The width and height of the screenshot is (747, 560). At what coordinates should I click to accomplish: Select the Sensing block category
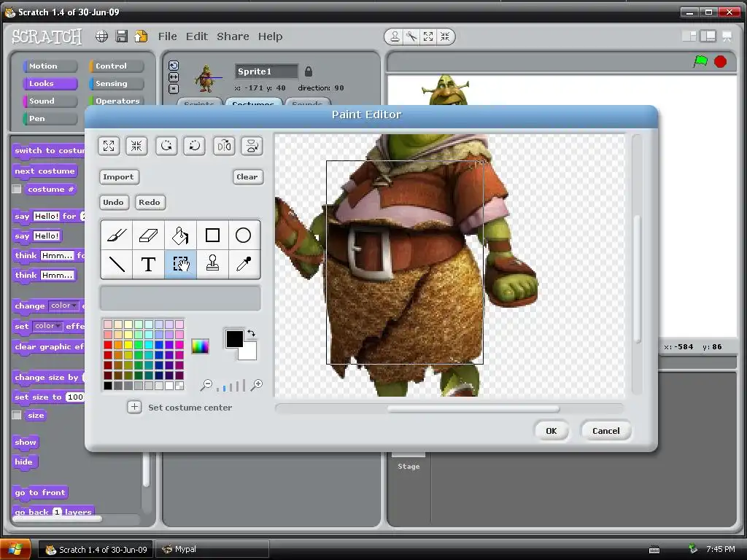coord(116,84)
